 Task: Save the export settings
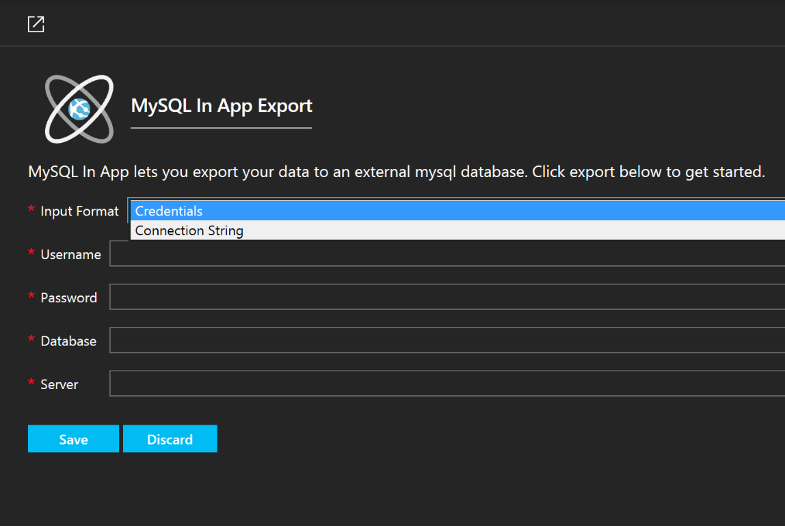[74, 439]
